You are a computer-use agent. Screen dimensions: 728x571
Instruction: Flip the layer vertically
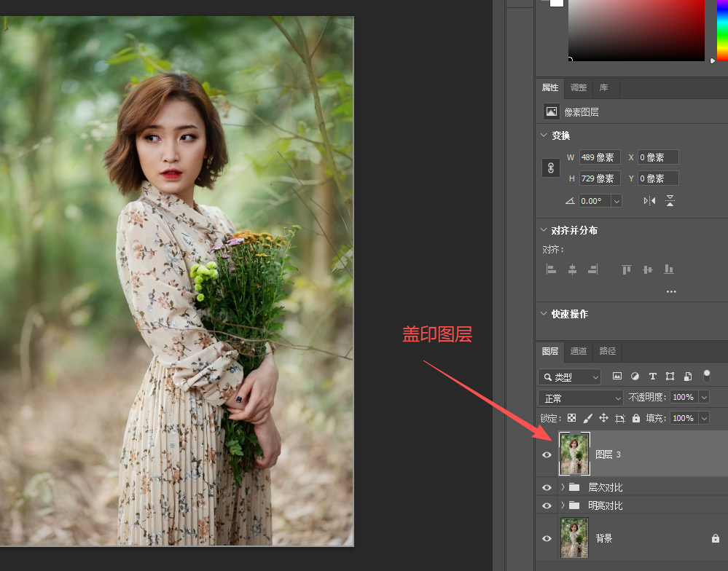[x=670, y=201]
